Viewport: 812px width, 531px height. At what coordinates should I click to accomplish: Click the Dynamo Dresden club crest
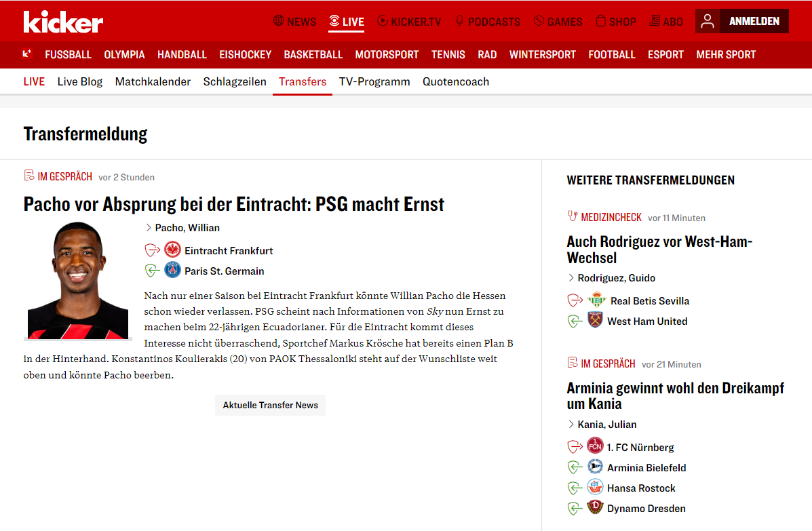(594, 507)
